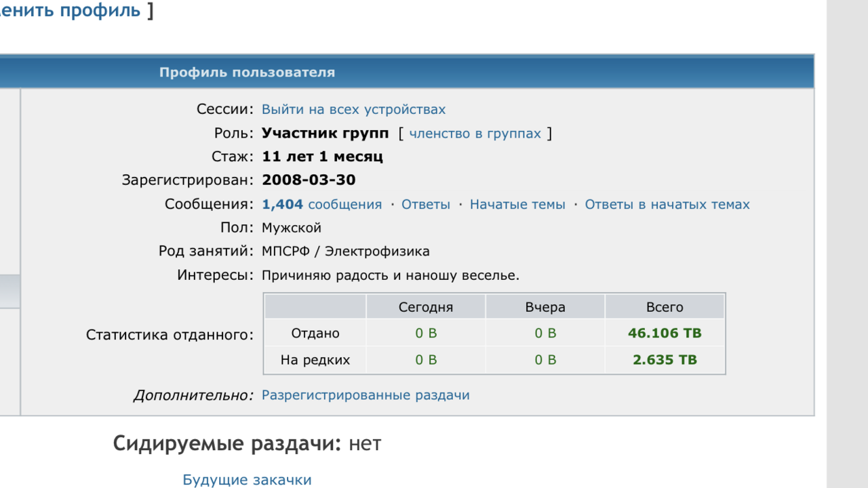This screenshot has height=488, width=868.
Task: Click 'Выйти на всех устройствах' session link
Action: click(353, 110)
